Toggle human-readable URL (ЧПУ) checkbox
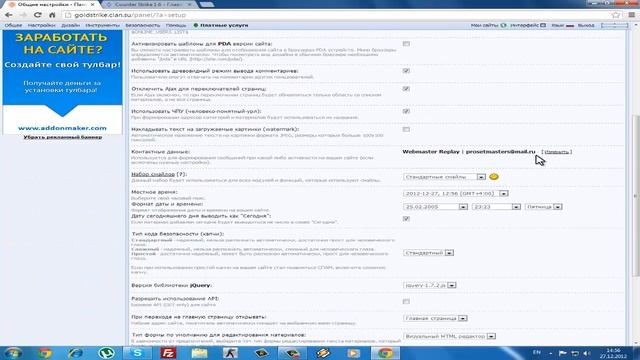Image resolution: width=640 pixels, height=360 pixels. click(x=406, y=111)
